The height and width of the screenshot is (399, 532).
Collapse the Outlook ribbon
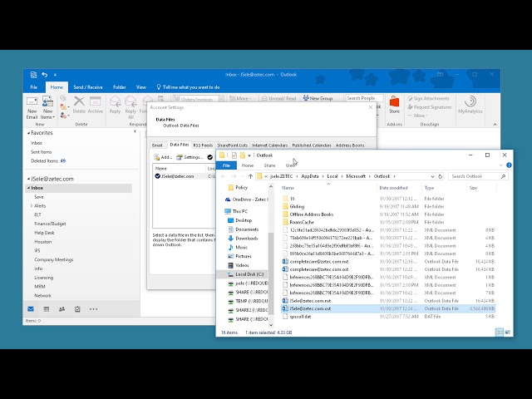click(x=495, y=125)
